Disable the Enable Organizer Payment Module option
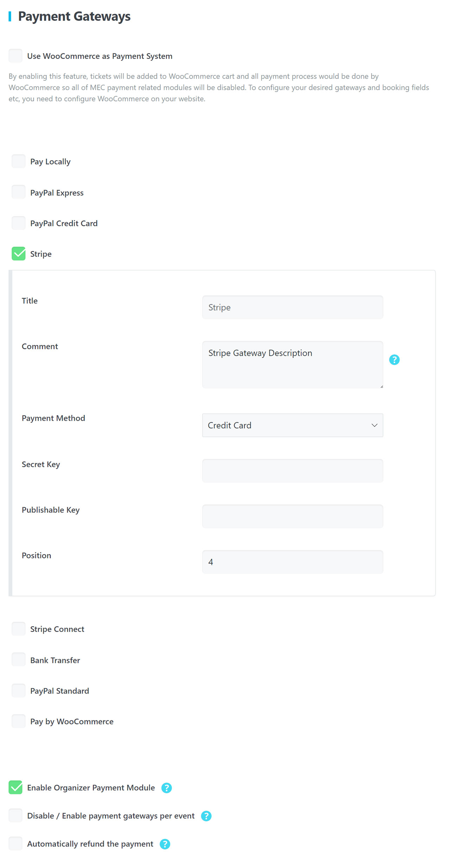Image resolution: width=450 pixels, height=868 pixels. point(15,788)
